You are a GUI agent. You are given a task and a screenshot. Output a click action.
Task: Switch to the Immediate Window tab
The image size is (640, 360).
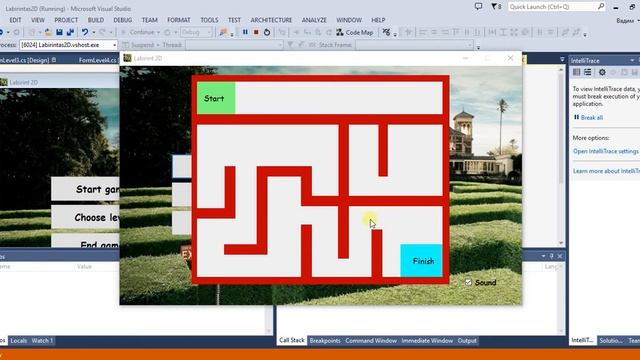point(427,340)
